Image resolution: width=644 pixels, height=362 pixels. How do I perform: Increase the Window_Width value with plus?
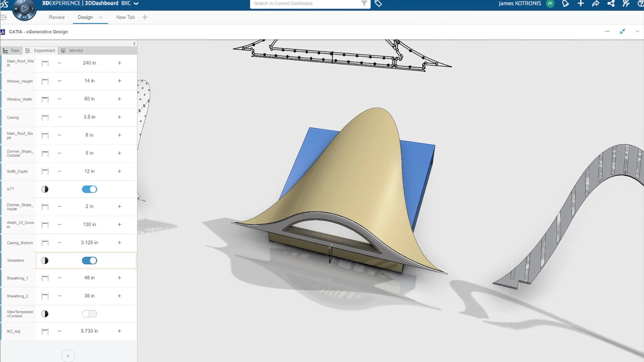(119, 99)
